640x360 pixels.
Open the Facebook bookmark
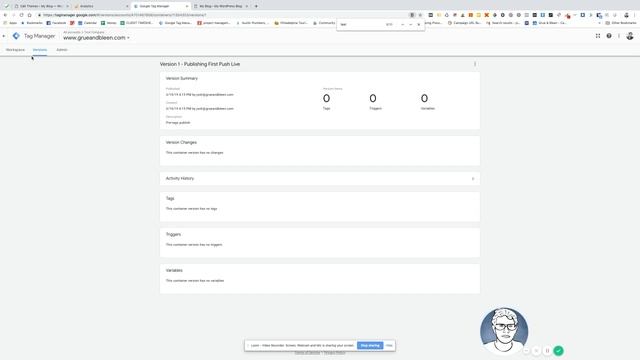[56, 23]
